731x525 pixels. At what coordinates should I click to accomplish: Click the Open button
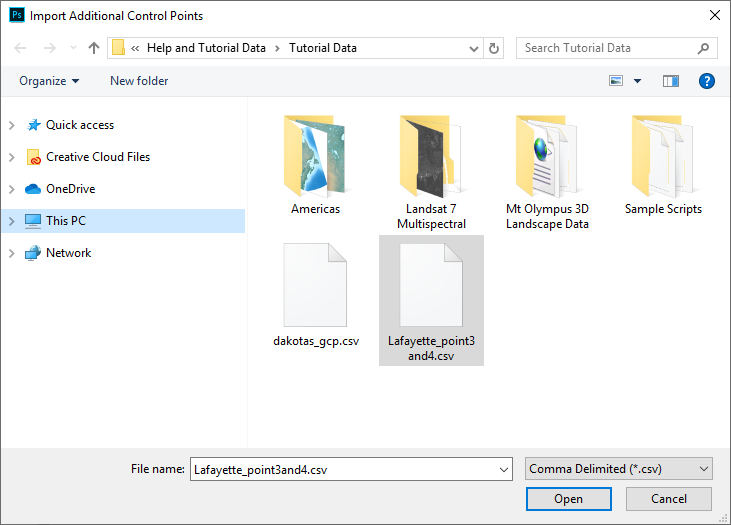pyautogui.click(x=568, y=499)
